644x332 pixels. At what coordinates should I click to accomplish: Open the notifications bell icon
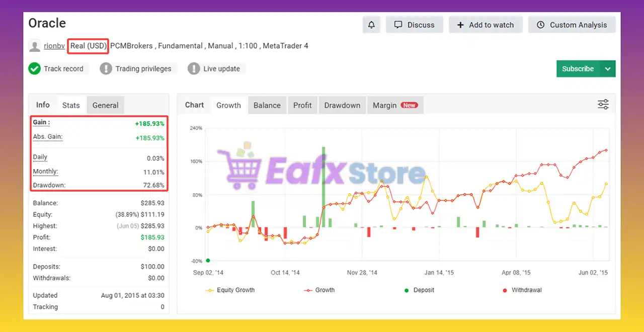pyautogui.click(x=371, y=24)
